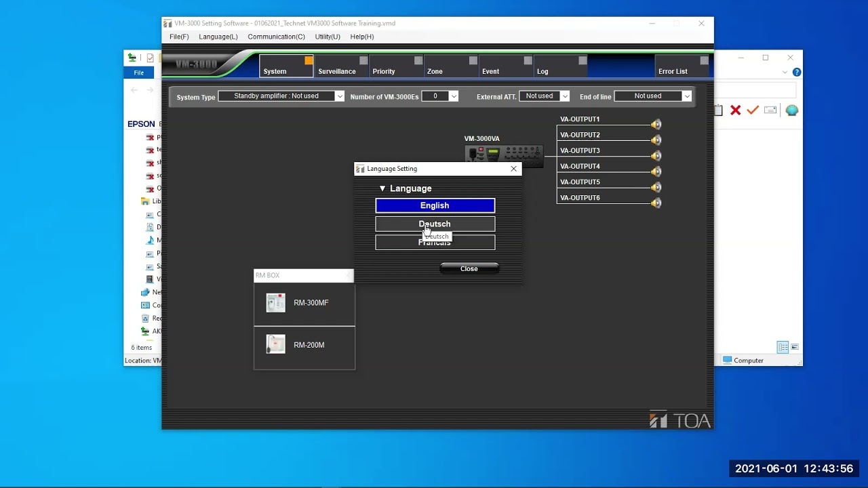
Task: Click Computer in Explorer status bar
Action: (743, 361)
